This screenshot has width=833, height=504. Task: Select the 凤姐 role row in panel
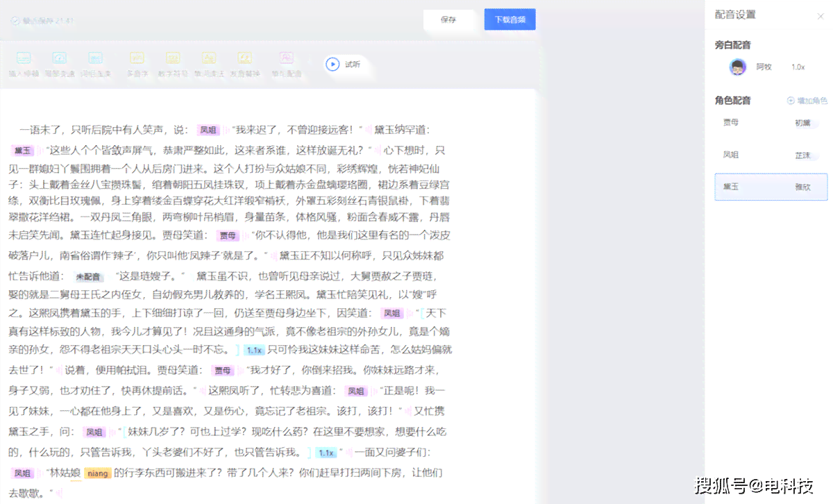click(771, 155)
